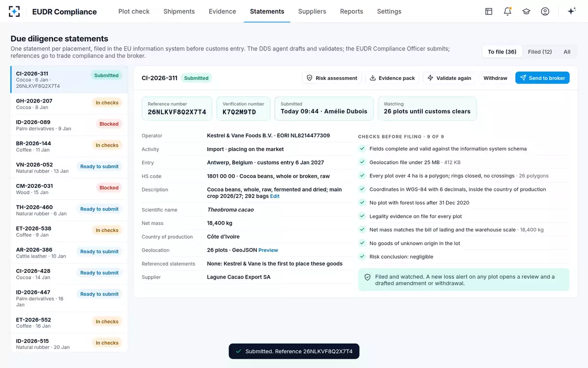
Task: Click the Risk assessment button
Action: [x=332, y=78]
